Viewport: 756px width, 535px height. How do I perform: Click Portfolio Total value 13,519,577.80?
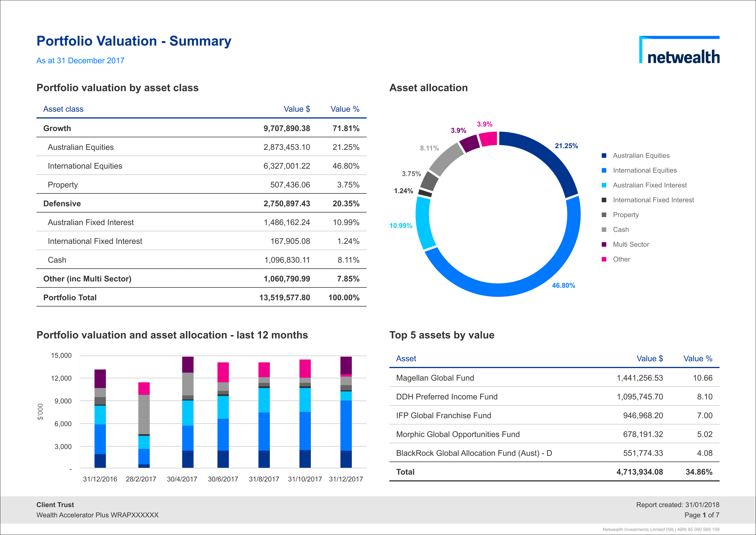click(x=284, y=297)
